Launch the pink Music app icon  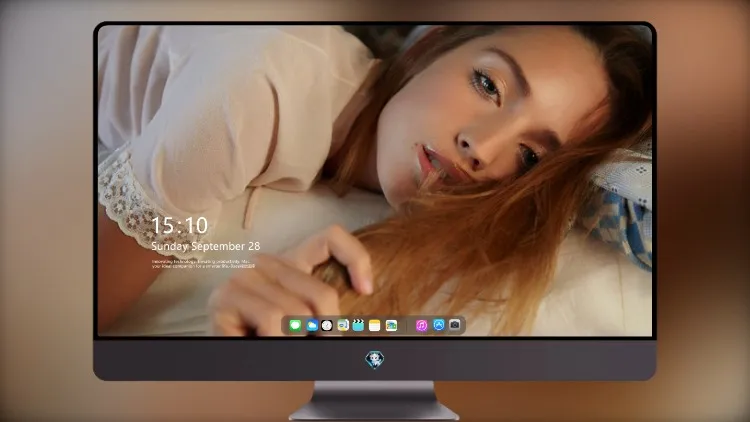421,325
